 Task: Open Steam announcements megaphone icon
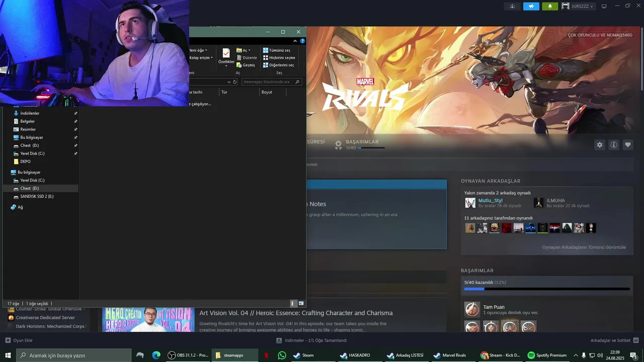(531, 6)
